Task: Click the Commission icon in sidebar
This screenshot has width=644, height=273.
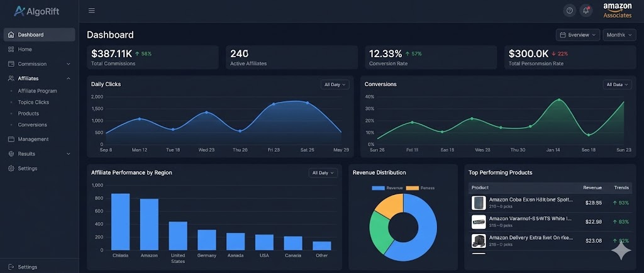Action: [x=11, y=64]
